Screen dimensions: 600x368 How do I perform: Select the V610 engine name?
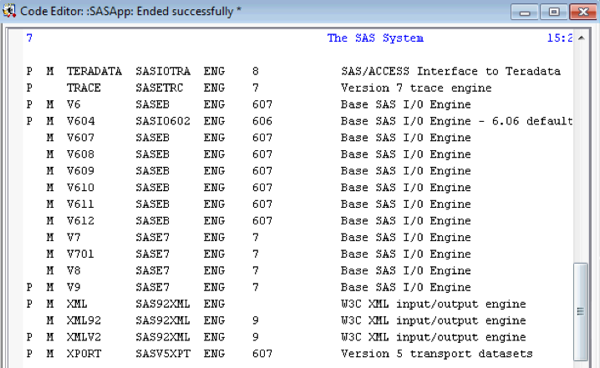[80, 188]
